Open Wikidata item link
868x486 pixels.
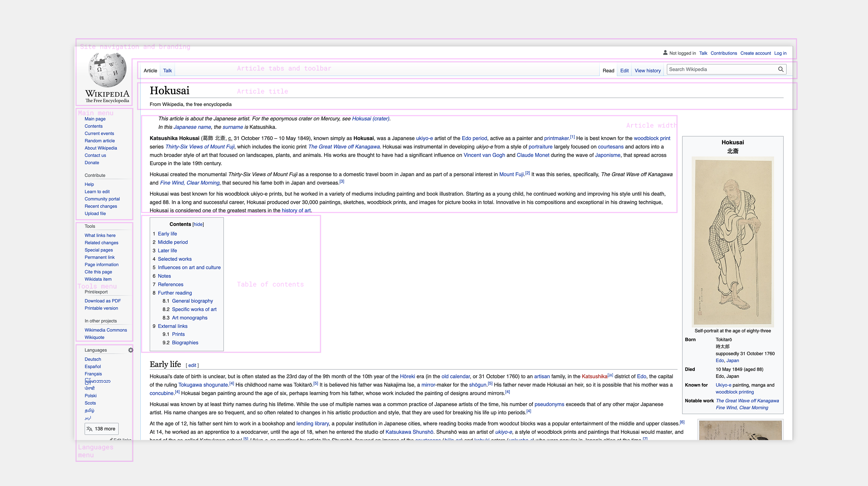point(98,279)
